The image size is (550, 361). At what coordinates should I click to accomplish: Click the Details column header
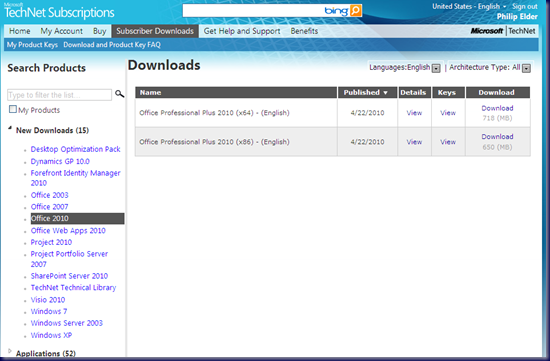click(414, 93)
